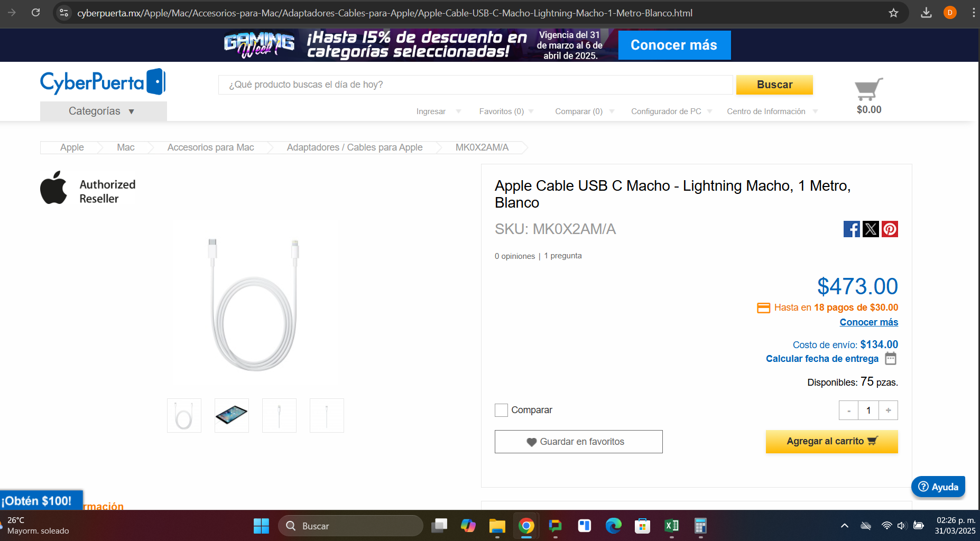Viewport: 980px width, 541px height.
Task: Check the Comparar checkbox
Action: (501, 410)
